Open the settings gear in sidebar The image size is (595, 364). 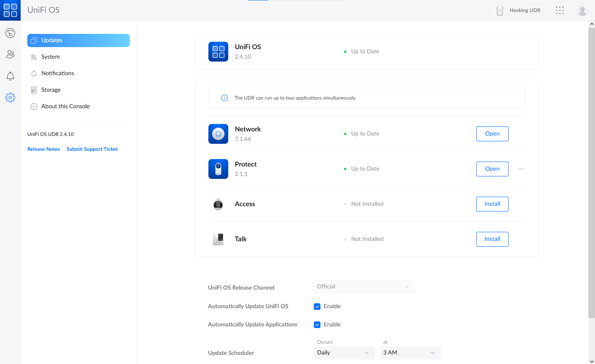pyautogui.click(x=10, y=98)
